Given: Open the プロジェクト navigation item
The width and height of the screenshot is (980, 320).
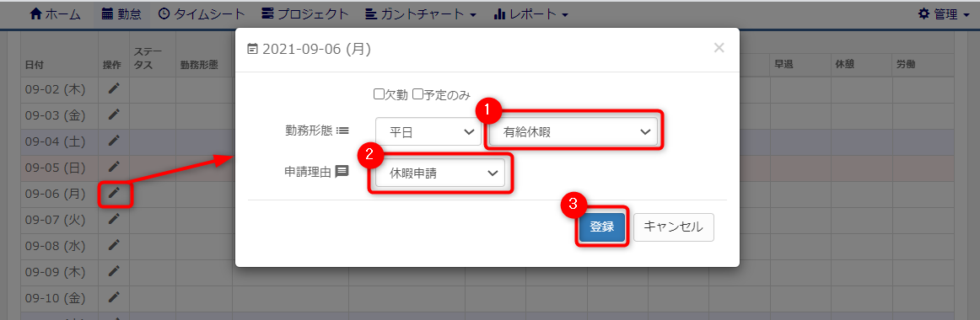Looking at the screenshot, I should pyautogui.click(x=305, y=13).
